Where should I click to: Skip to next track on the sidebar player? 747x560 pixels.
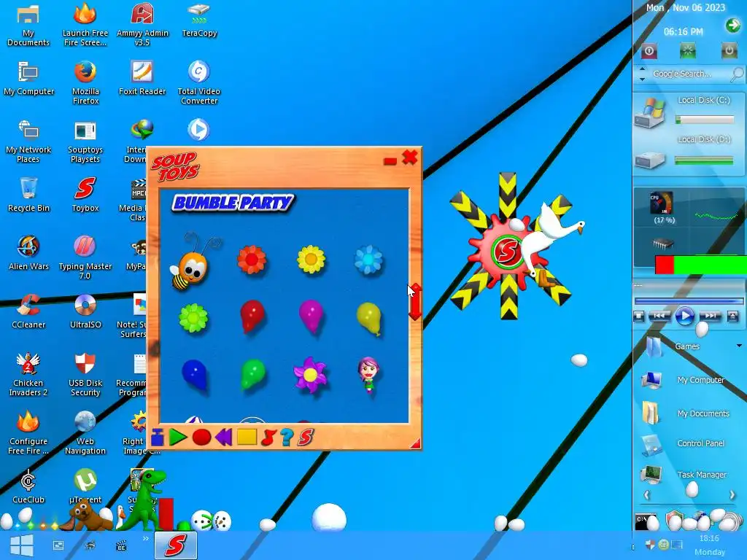point(711,316)
